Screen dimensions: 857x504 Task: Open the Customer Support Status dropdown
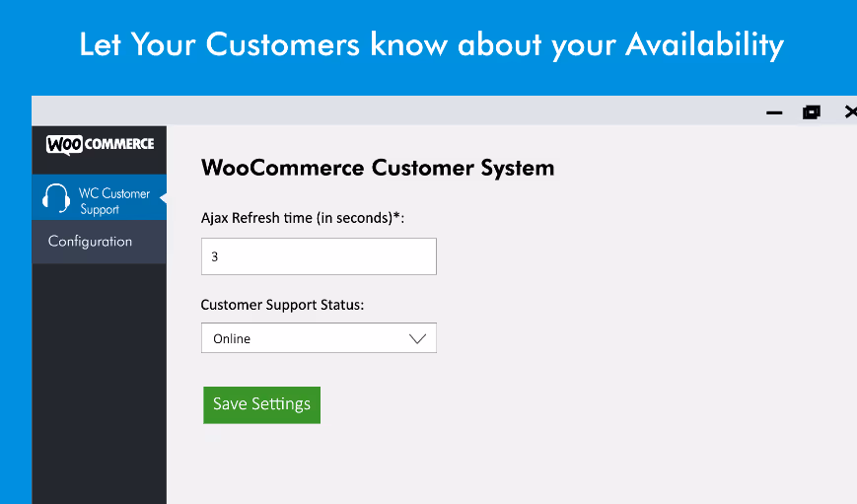(319, 338)
